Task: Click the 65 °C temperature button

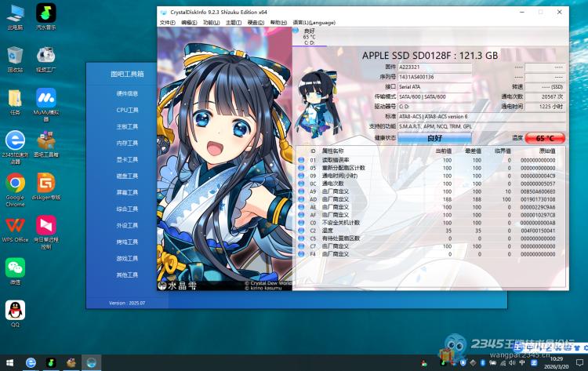Action: (x=544, y=138)
